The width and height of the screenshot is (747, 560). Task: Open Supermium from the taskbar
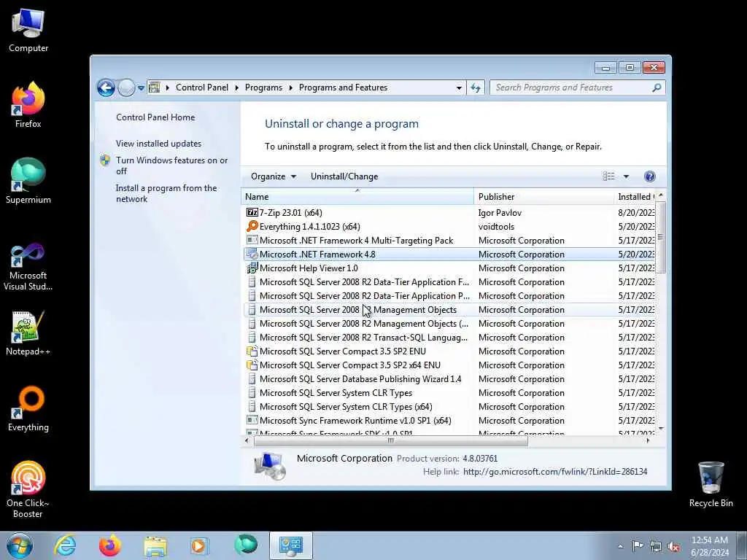point(246,545)
